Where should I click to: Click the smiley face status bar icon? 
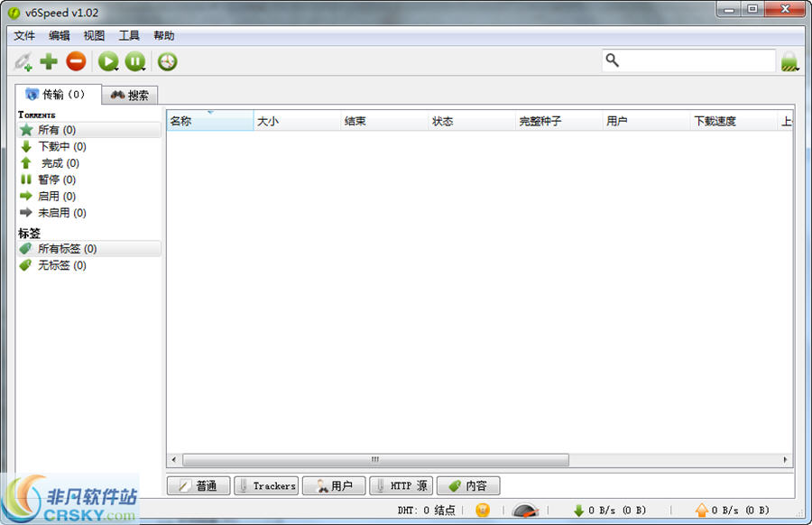click(484, 510)
